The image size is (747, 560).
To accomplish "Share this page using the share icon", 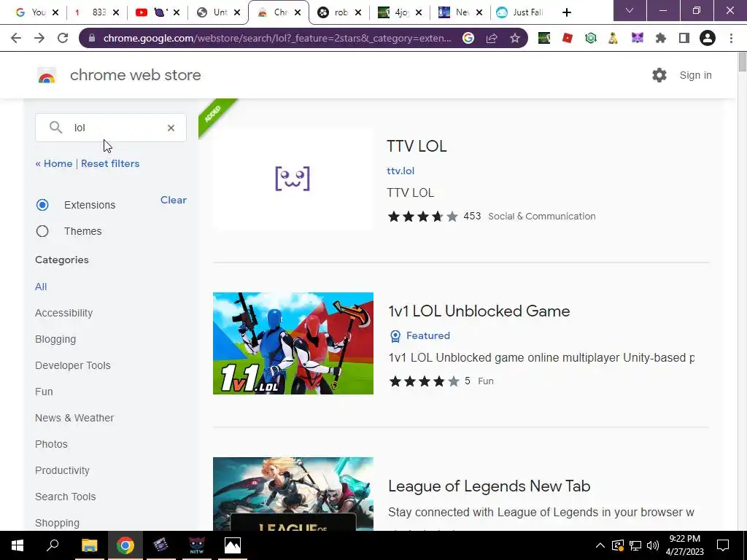I will pyautogui.click(x=492, y=38).
